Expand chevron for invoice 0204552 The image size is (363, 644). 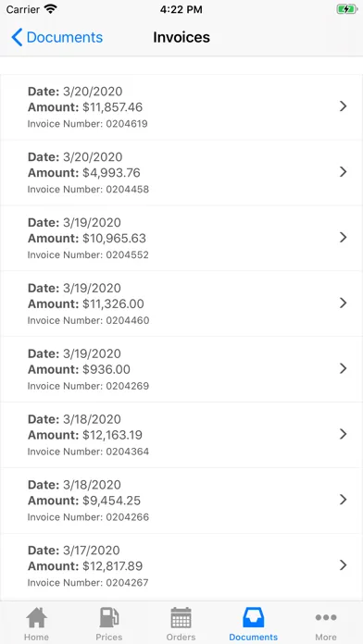pos(344,238)
